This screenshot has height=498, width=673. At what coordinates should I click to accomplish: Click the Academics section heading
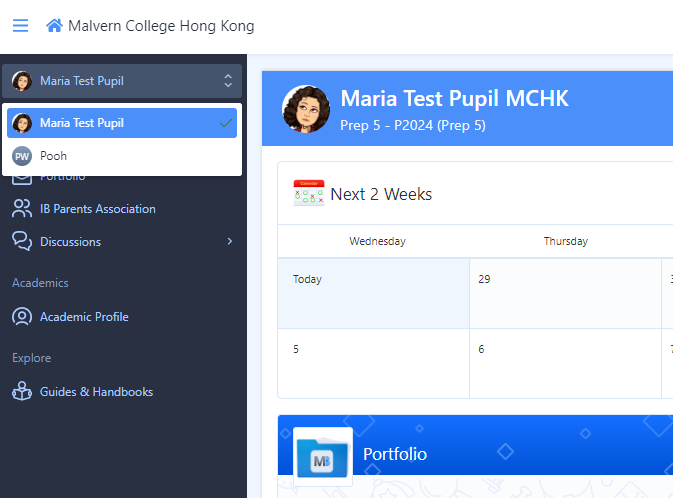tap(40, 283)
